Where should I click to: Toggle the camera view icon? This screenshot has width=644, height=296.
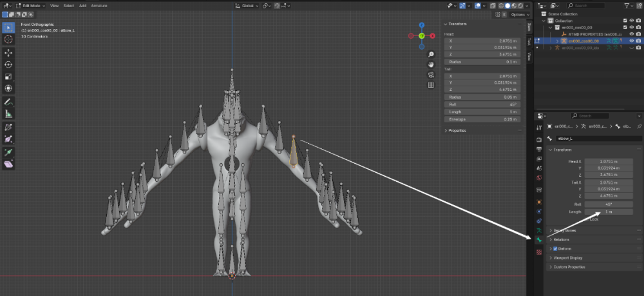[x=431, y=75]
